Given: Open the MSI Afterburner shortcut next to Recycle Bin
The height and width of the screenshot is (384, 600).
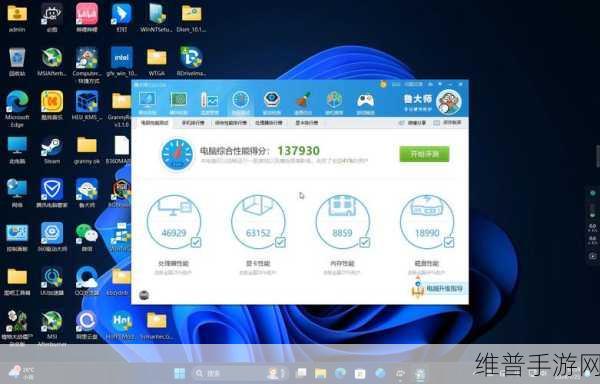Looking at the screenshot, I should (52, 61).
